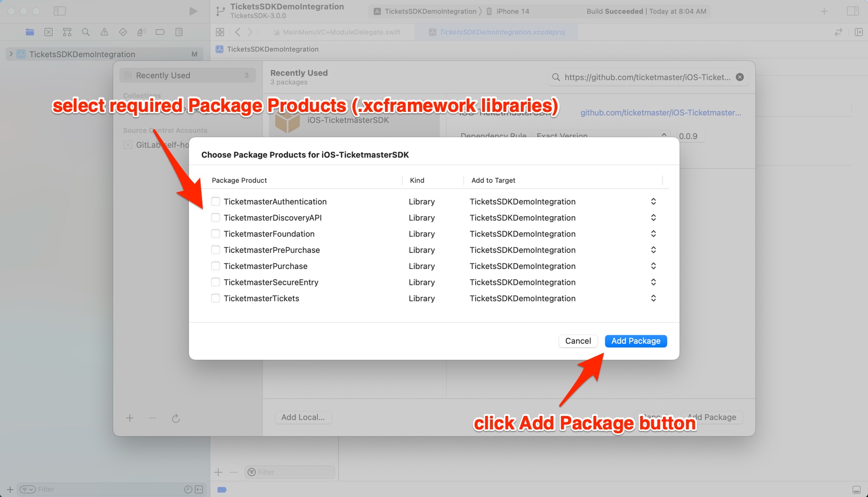
Task: Choose the iPhone 14 run destination
Action: point(508,11)
